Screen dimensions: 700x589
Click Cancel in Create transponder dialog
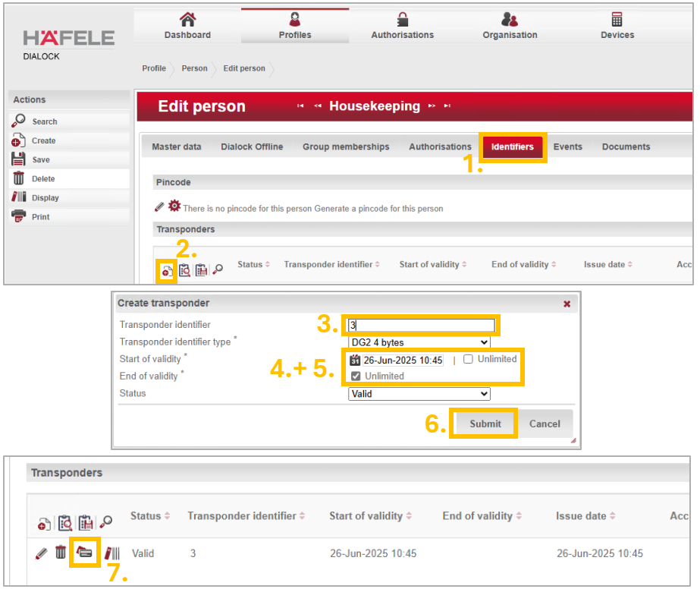tap(545, 424)
